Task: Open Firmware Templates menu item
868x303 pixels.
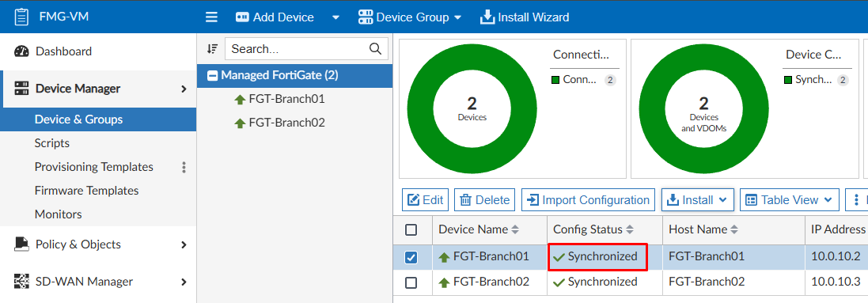Action: 86,191
